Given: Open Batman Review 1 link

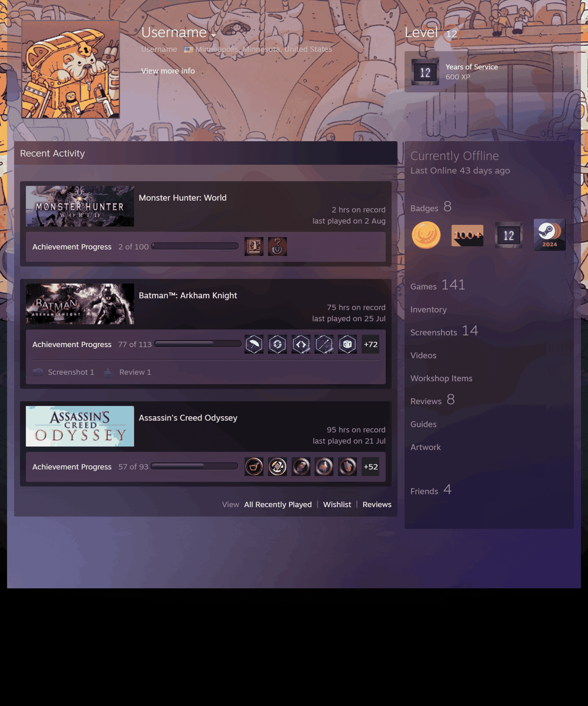Looking at the screenshot, I should tap(135, 372).
